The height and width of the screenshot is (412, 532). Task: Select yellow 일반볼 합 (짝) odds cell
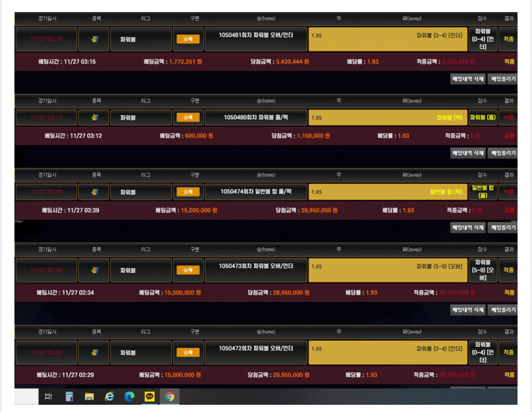(387, 192)
